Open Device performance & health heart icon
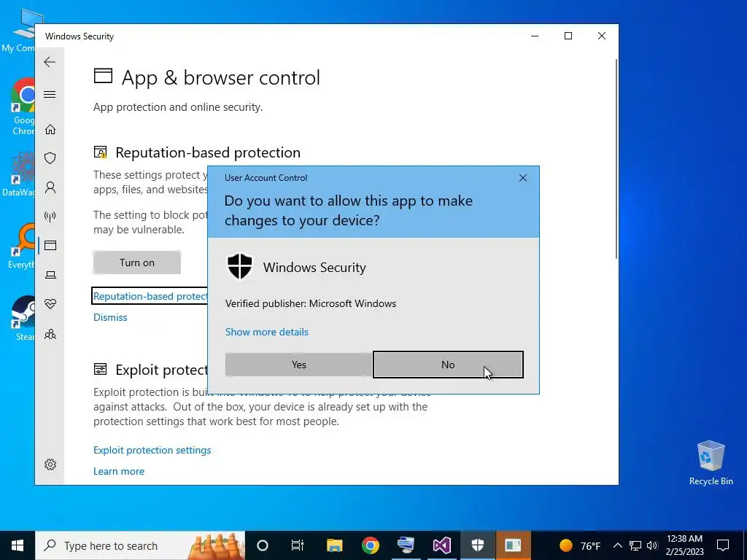The width and height of the screenshot is (747, 560). pyautogui.click(x=50, y=304)
